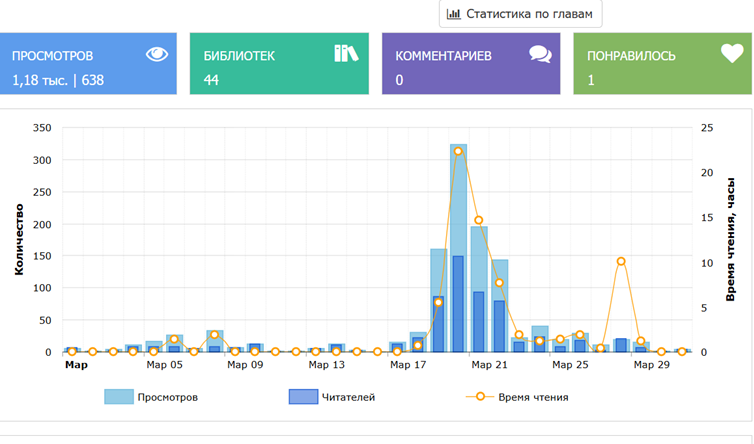Click the speech bubbles icon on Комментариев card
Viewport: 754px width, 444px height.
[x=540, y=55]
